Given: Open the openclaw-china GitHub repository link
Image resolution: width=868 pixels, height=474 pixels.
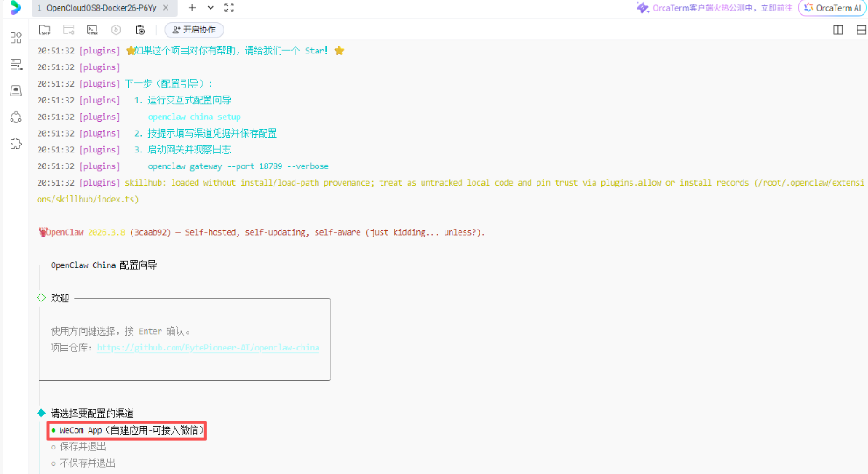Looking at the screenshot, I should coord(208,348).
